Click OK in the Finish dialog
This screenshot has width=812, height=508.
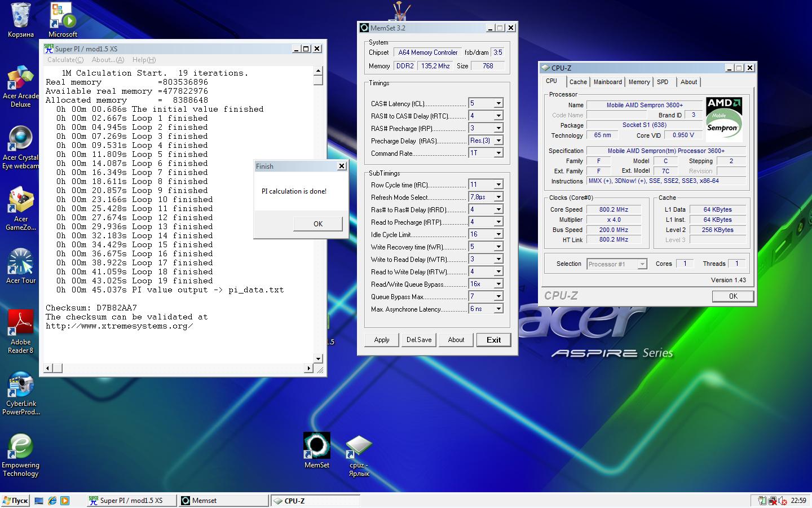318,224
